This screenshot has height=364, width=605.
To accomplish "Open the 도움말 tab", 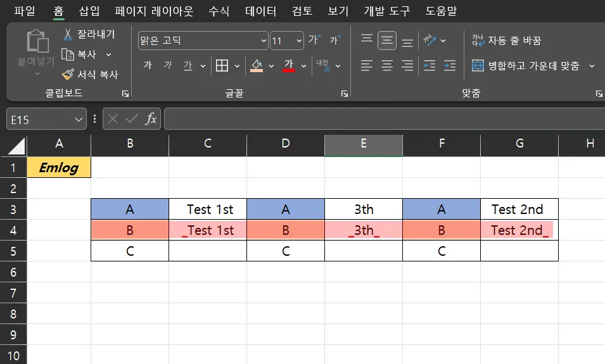I will point(441,11).
